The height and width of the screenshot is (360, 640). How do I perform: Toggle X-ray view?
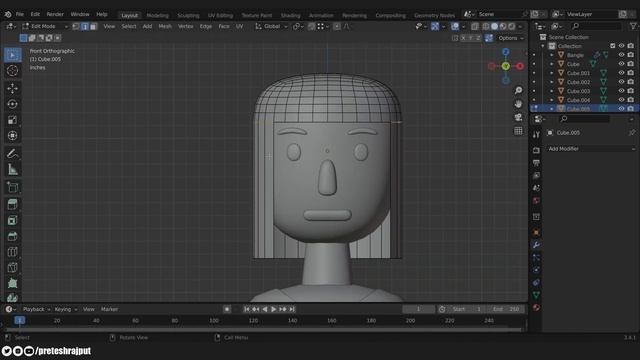(475, 27)
